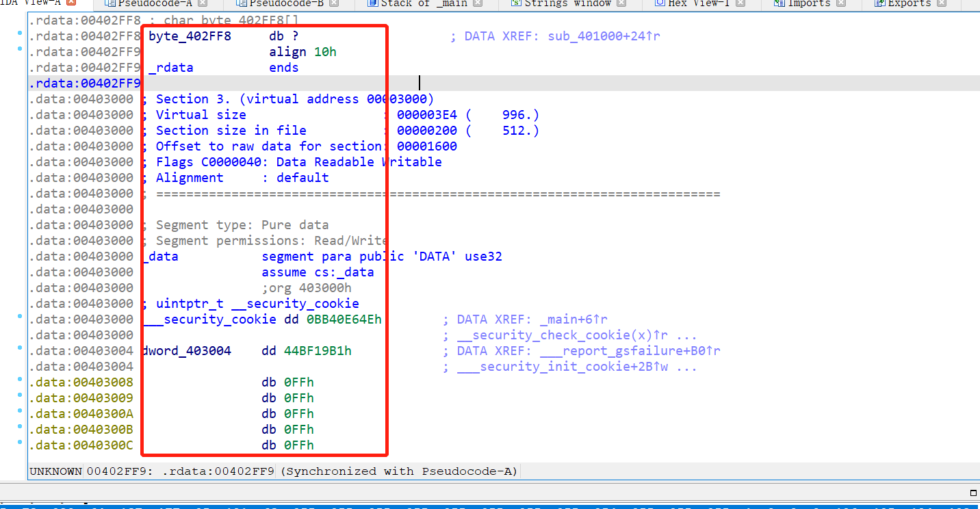Follow the ___report_gsfailure+B0 xref link
The height and width of the screenshot is (509, 980).
(625, 350)
